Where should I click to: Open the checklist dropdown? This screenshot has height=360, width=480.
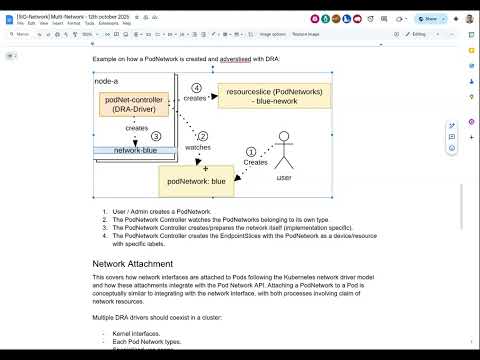tap(159, 34)
